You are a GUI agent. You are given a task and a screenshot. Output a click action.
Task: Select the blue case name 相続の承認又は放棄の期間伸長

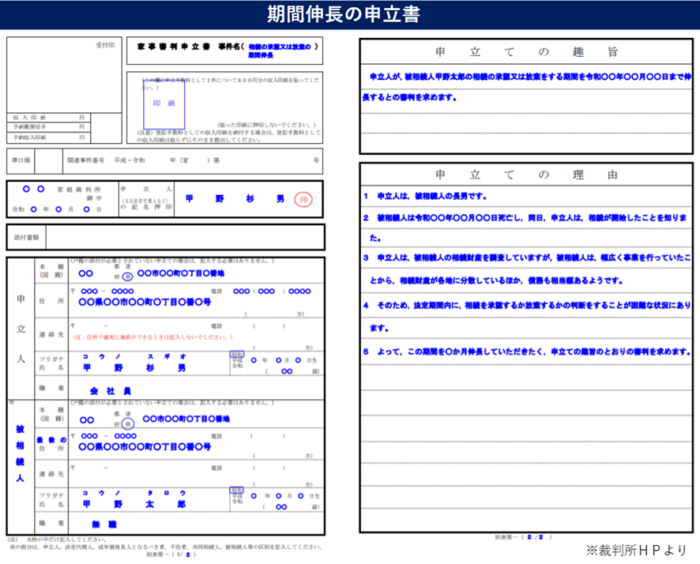tap(279, 51)
